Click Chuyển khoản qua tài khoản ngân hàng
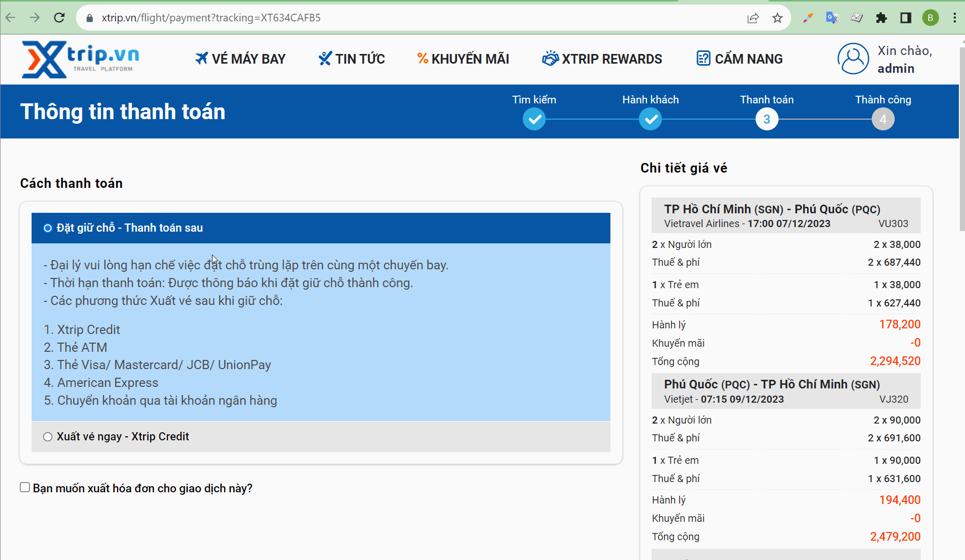The image size is (965, 560). [160, 401]
